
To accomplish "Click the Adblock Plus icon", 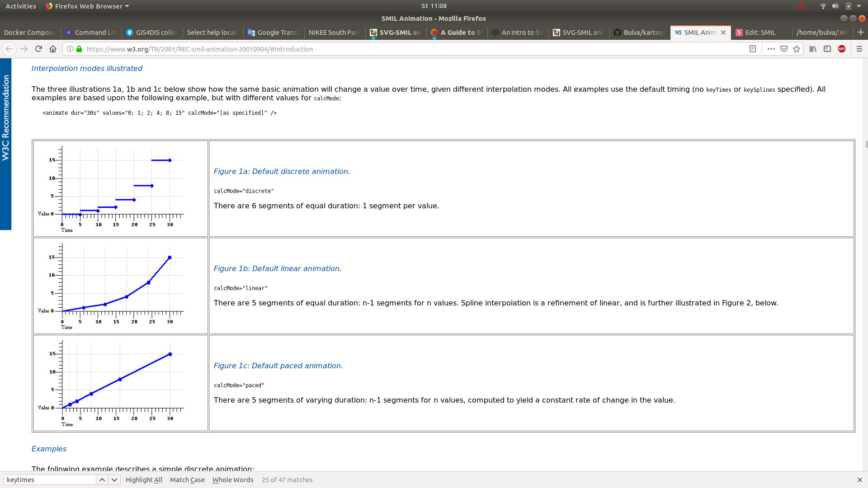I will click(x=842, y=49).
